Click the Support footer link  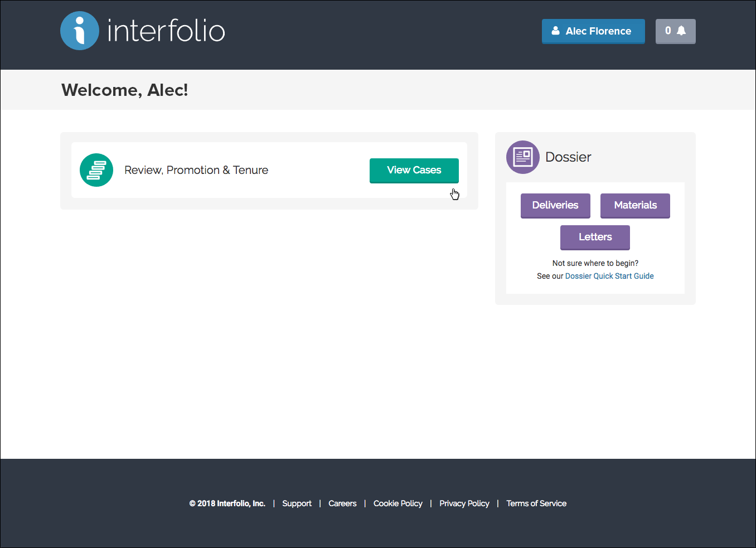(297, 503)
